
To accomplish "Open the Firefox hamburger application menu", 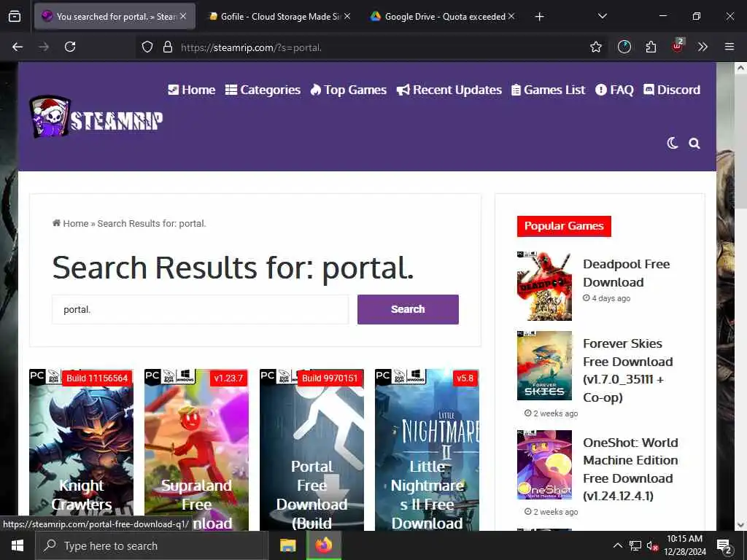I will (x=729, y=47).
